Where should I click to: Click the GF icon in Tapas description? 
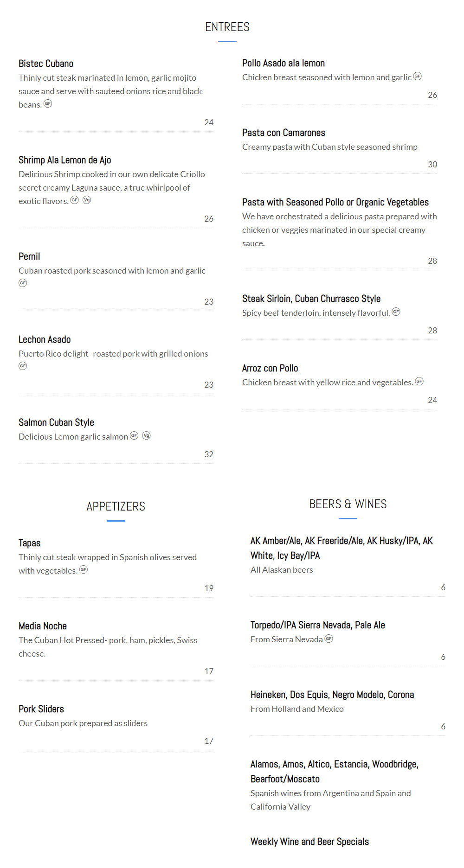point(84,569)
